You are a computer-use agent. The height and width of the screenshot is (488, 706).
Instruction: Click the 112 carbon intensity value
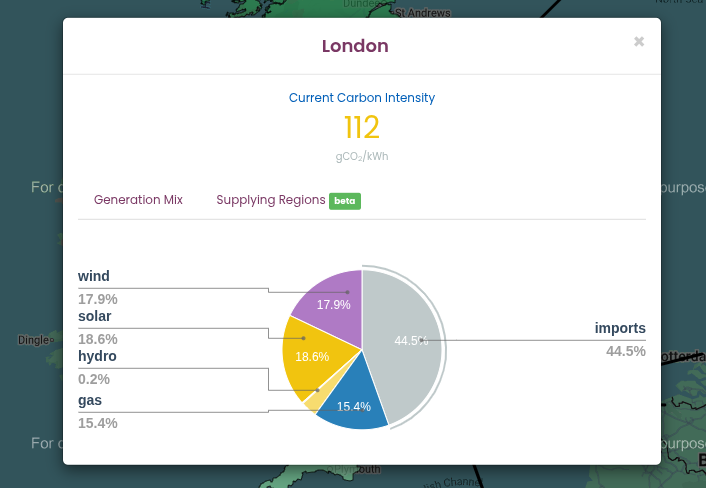point(362,127)
